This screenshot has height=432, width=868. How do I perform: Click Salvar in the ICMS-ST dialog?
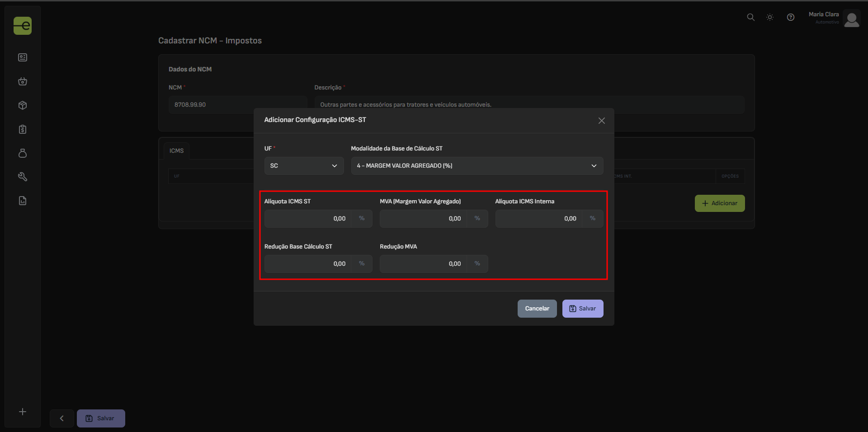tap(582, 309)
